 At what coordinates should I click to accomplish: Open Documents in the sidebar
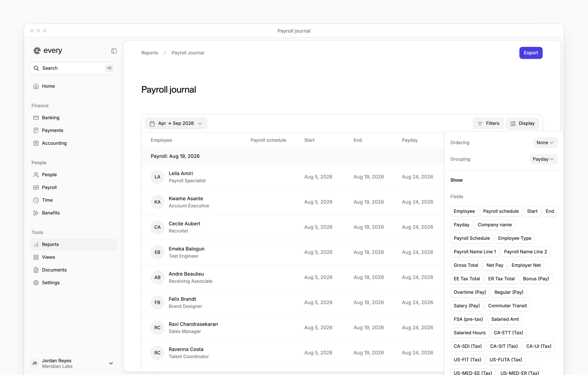pyautogui.click(x=73, y=270)
